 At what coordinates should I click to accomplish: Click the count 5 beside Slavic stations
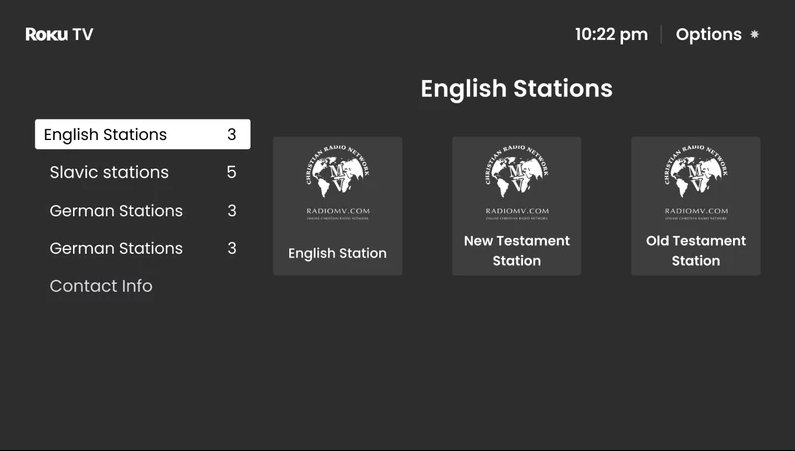(x=232, y=172)
